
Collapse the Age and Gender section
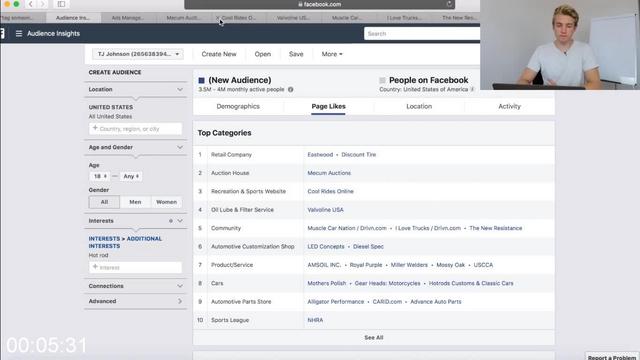pos(180,147)
